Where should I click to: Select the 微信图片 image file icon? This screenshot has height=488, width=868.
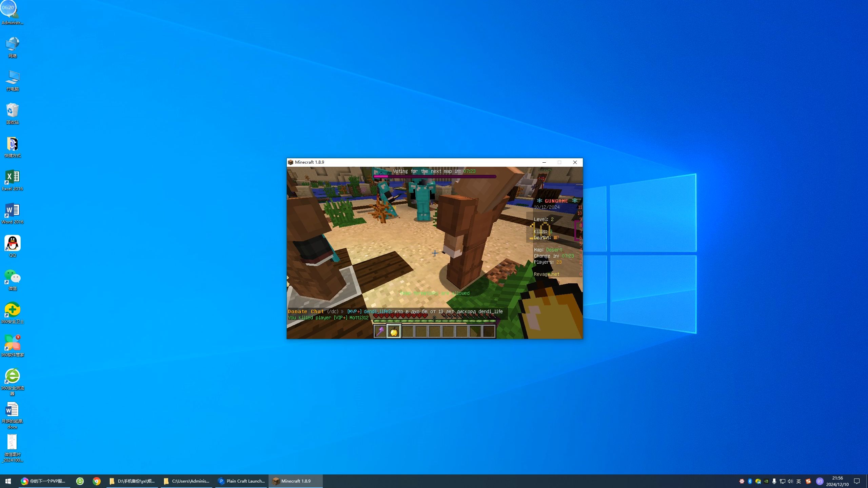pos(13,448)
